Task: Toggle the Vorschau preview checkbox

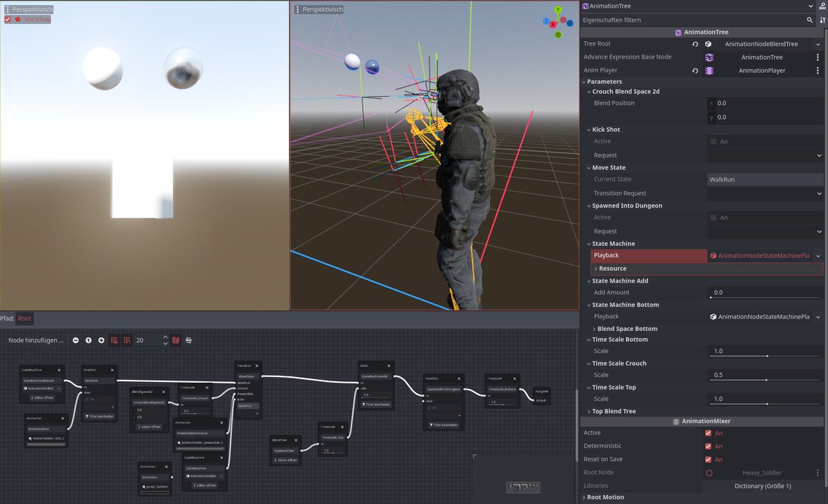Action: pos(9,19)
